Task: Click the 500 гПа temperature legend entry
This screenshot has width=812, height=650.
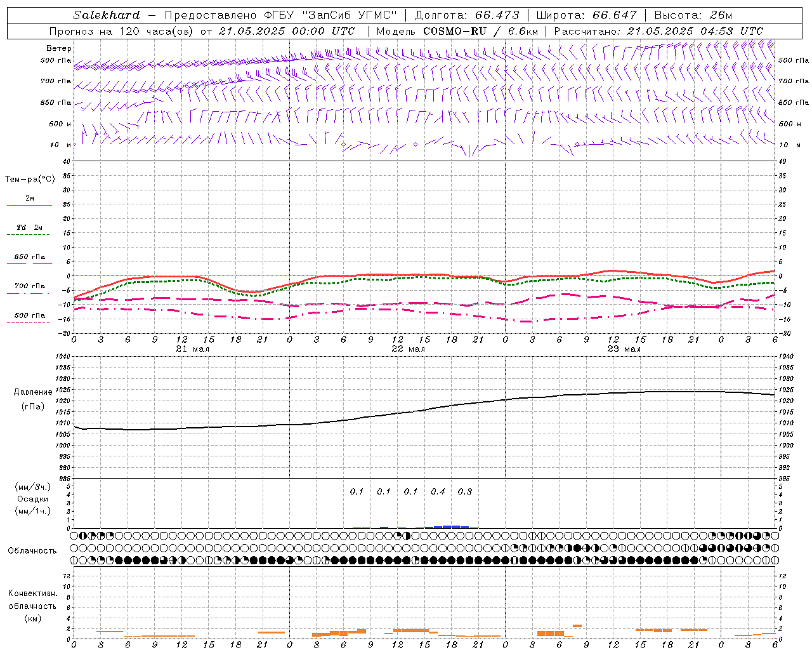Action: click(30, 315)
